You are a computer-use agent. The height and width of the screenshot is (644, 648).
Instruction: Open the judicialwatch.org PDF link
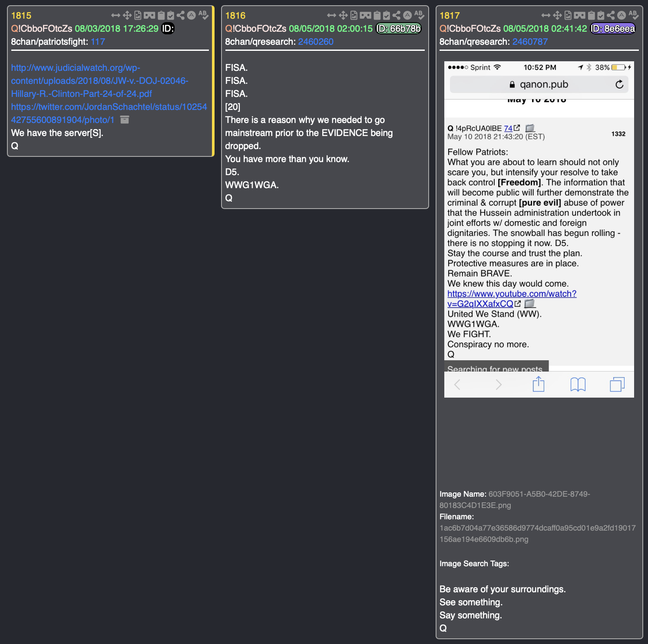(99, 81)
